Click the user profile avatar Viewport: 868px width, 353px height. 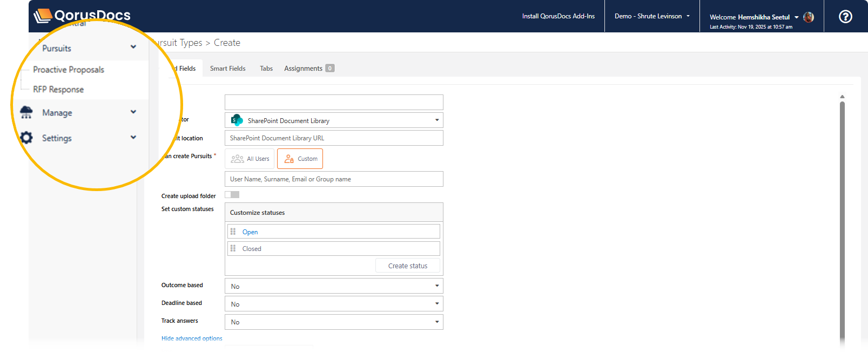coord(809,17)
